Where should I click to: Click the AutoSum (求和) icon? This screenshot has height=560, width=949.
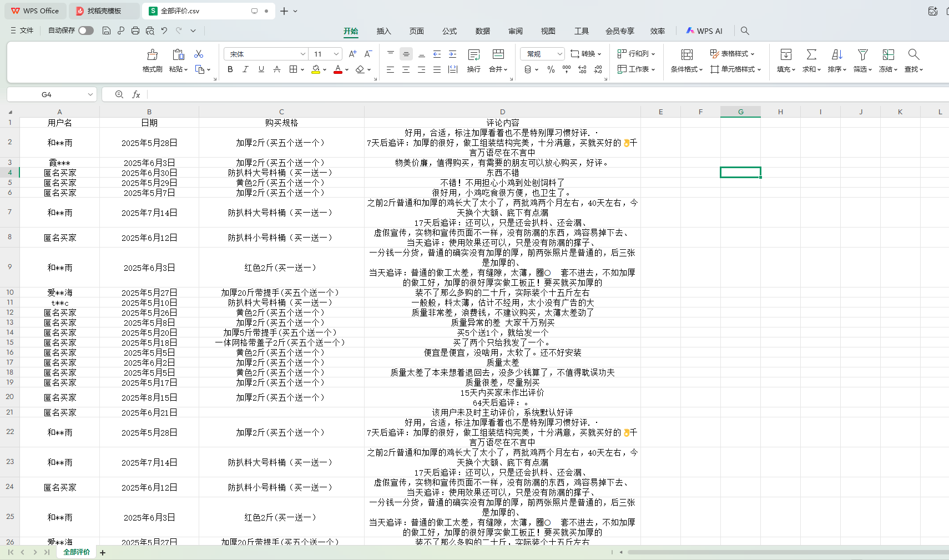click(x=811, y=55)
